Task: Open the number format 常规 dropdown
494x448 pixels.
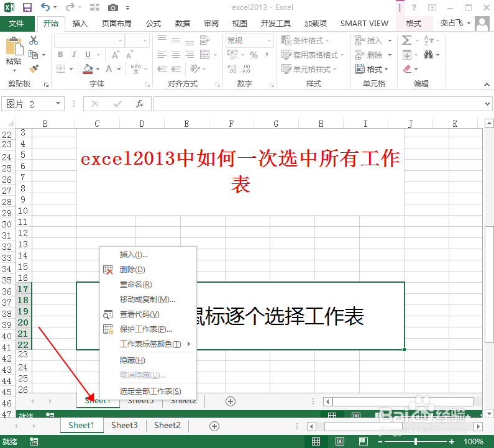Action: (269, 40)
